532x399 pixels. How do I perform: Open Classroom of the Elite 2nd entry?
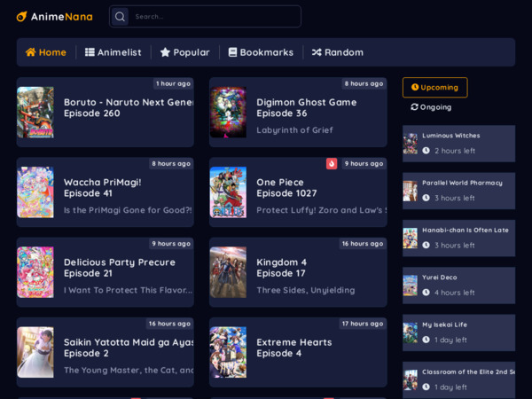pyautogui.click(x=458, y=380)
